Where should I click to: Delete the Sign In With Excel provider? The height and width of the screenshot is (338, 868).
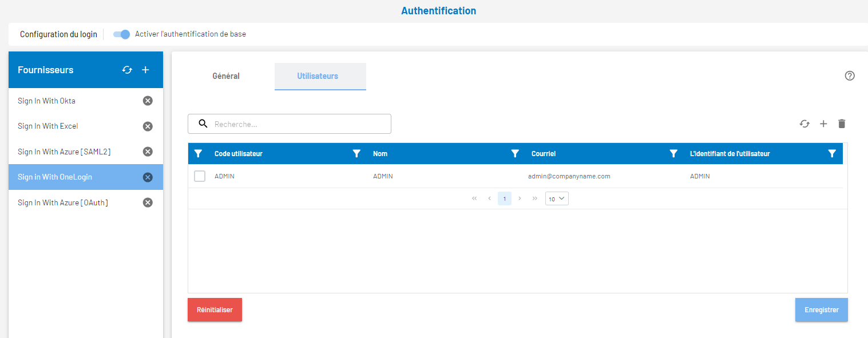coord(148,126)
